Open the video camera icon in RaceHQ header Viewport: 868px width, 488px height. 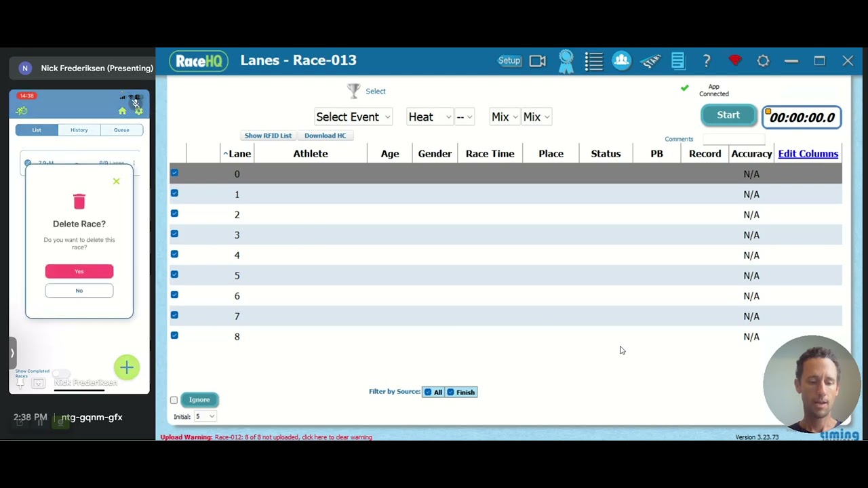[x=538, y=61]
